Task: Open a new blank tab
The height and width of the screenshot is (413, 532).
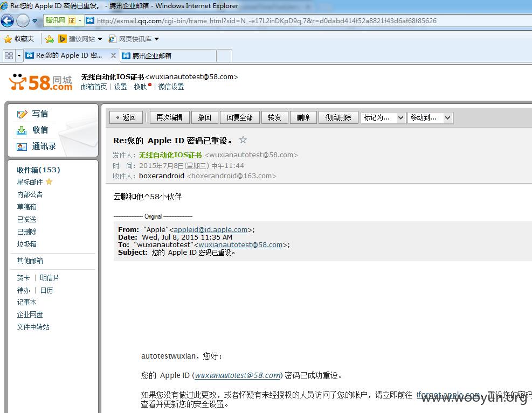Action: [224, 55]
